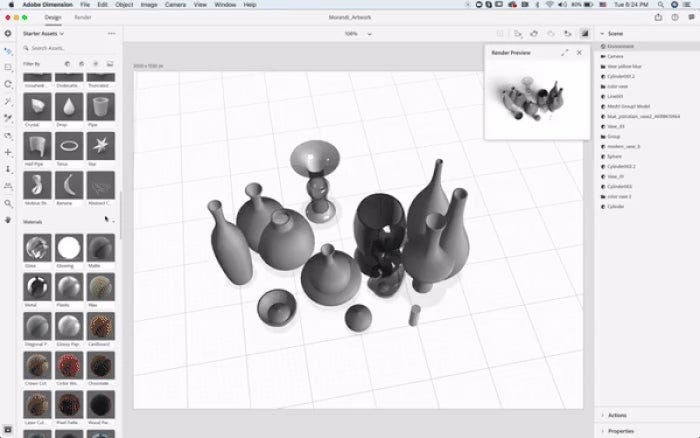Add the Half Pipe model

tap(38, 146)
